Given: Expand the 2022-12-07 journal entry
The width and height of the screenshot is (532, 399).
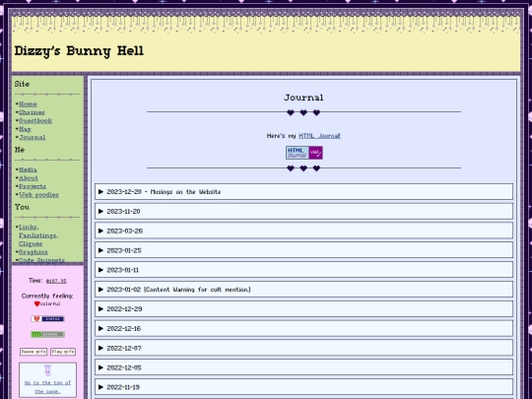Looking at the screenshot, I should [x=303, y=348].
